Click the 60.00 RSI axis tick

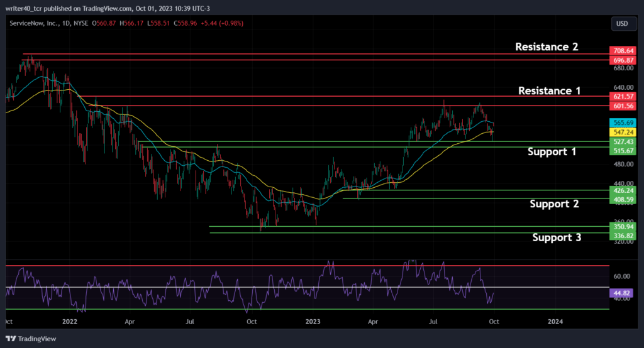[621, 276]
